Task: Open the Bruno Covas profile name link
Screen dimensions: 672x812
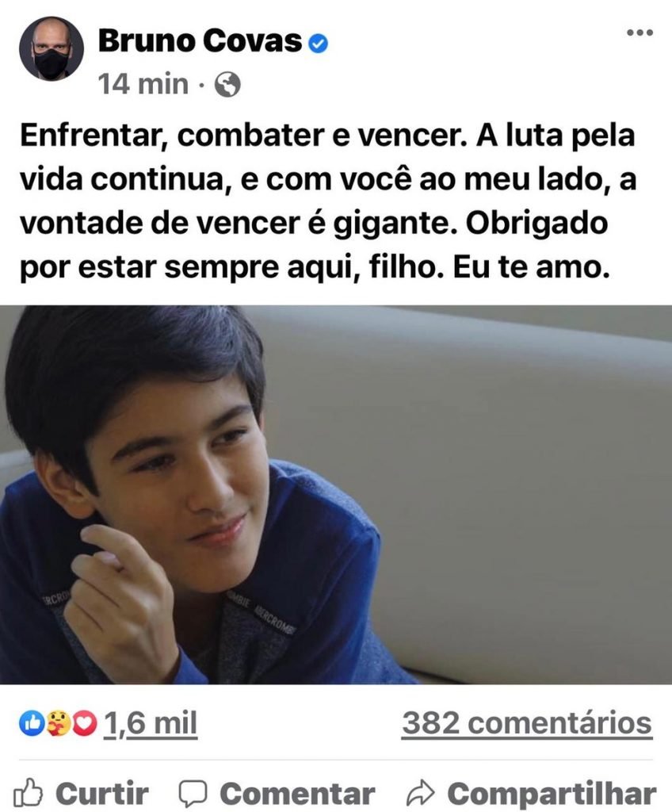Action: click(x=200, y=41)
